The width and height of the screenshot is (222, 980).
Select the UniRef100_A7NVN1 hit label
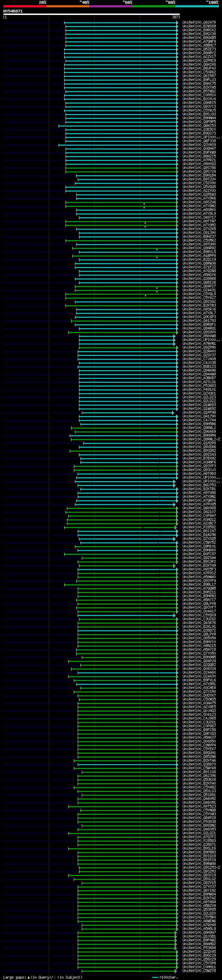click(199, 343)
